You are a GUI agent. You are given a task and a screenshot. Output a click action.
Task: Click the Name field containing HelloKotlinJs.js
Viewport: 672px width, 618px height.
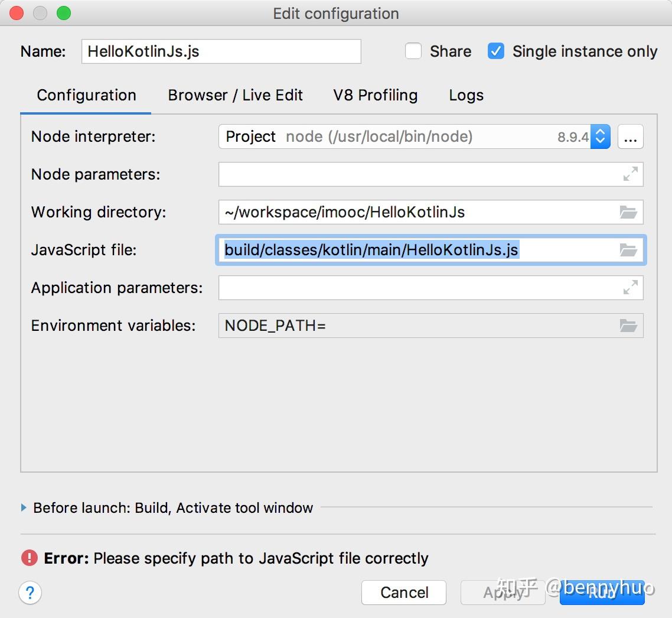click(x=221, y=51)
